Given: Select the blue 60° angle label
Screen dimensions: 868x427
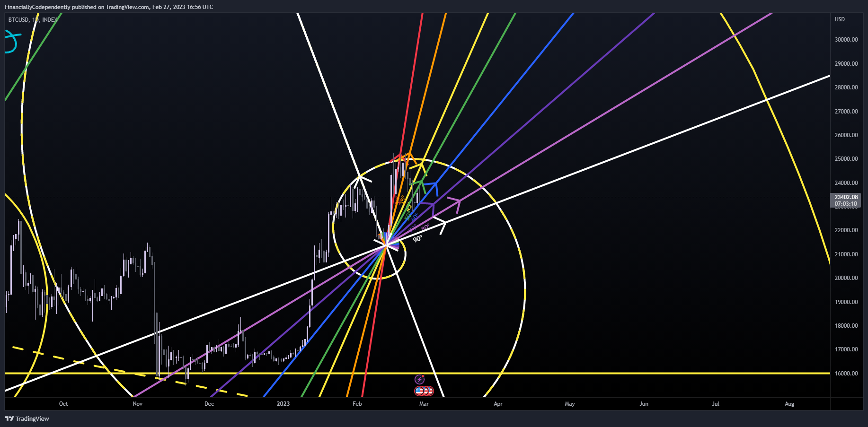Looking at the screenshot, I should [x=415, y=217].
